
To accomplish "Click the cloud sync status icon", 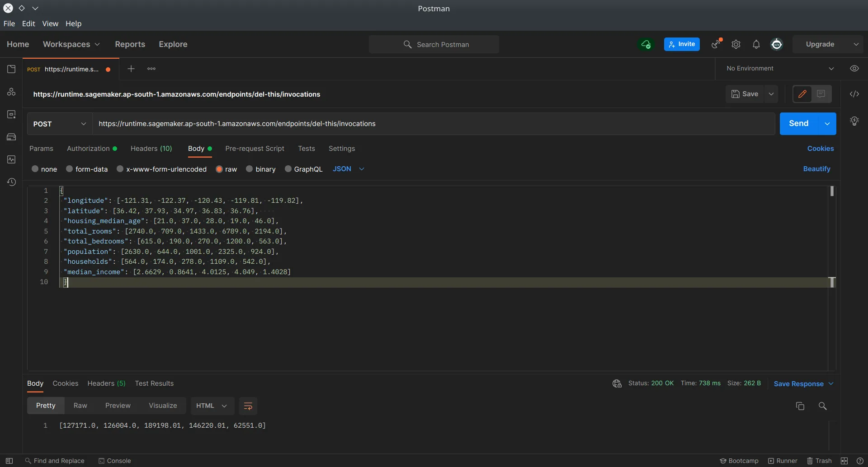I will pos(646,44).
